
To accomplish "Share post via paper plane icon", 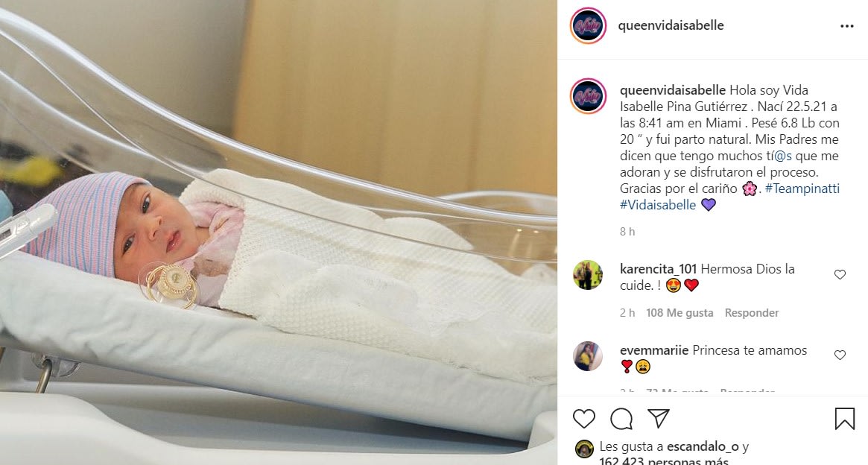I will (659, 419).
